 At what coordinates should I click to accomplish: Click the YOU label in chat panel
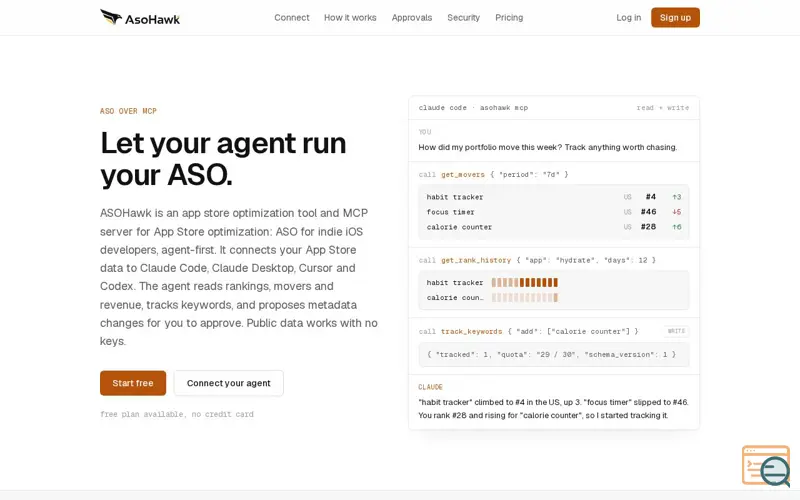tap(424, 132)
